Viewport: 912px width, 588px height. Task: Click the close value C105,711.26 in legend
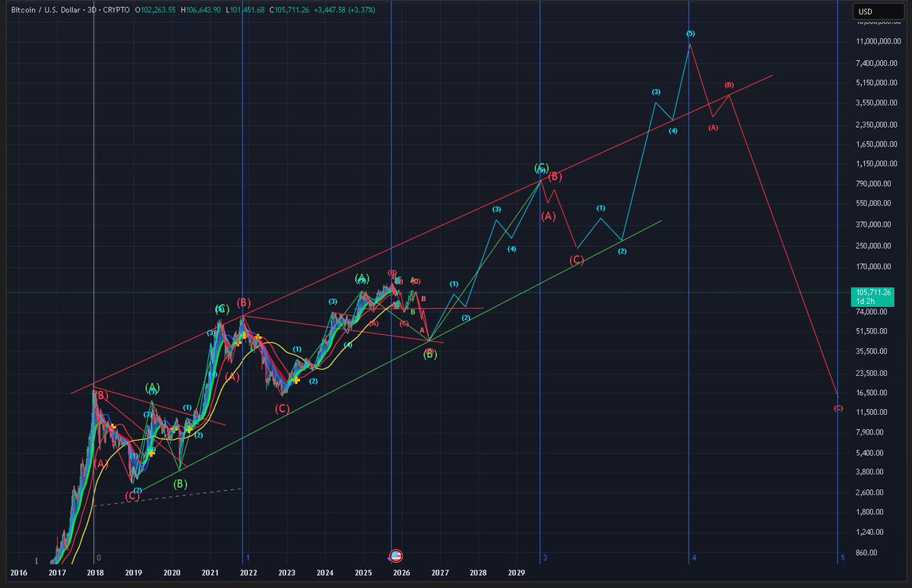[287, 11]
